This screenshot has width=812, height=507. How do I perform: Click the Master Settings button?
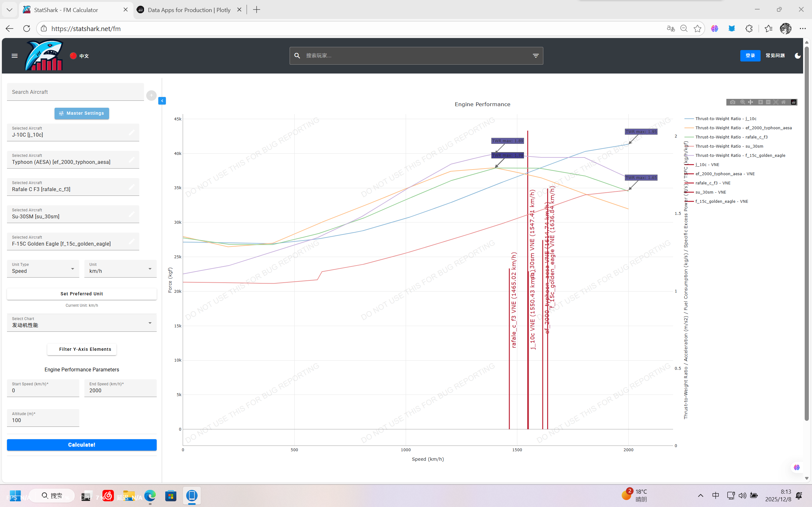coord(82,113)
